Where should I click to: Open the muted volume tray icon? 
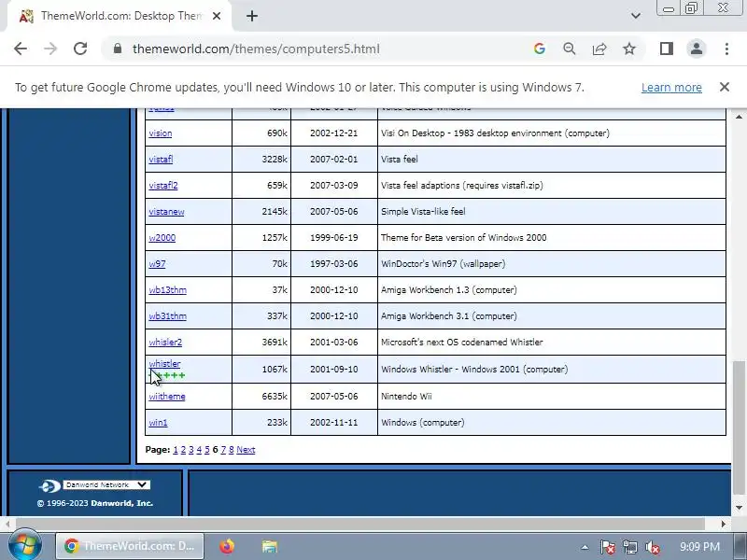(x=652, y=547)
